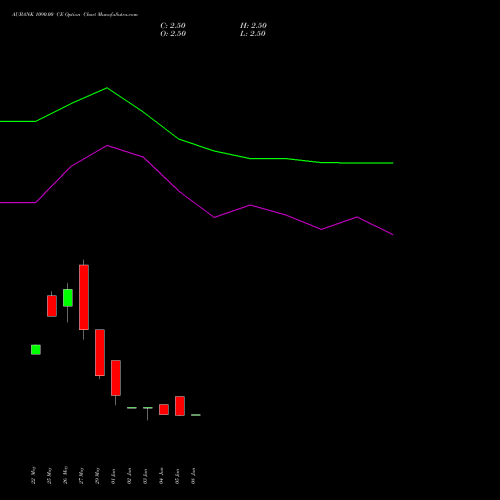The width and height of the screenshot is (500, 500).
Task: Select the 01 Jun date label
Action: pyautogui.click(x=113, y=476)
